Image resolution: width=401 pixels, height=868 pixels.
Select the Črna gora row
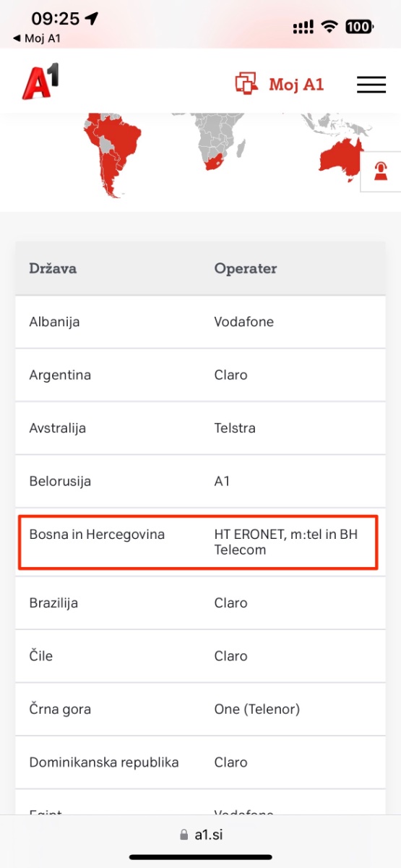pyautogui.click(x=200, y=710)
